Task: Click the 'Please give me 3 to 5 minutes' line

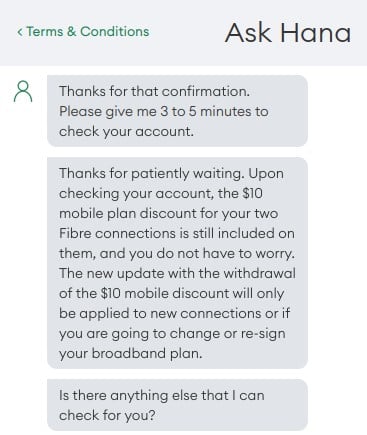Action: coord(164,111)
